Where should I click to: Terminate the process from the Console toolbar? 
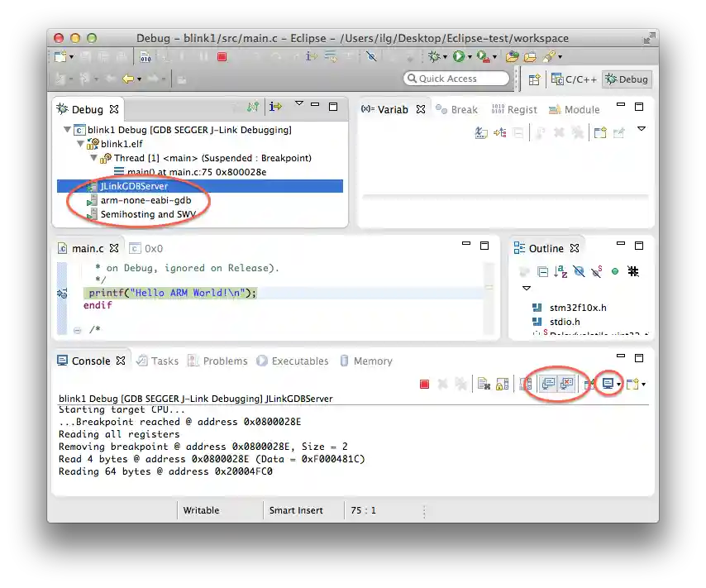coord(424,384)
